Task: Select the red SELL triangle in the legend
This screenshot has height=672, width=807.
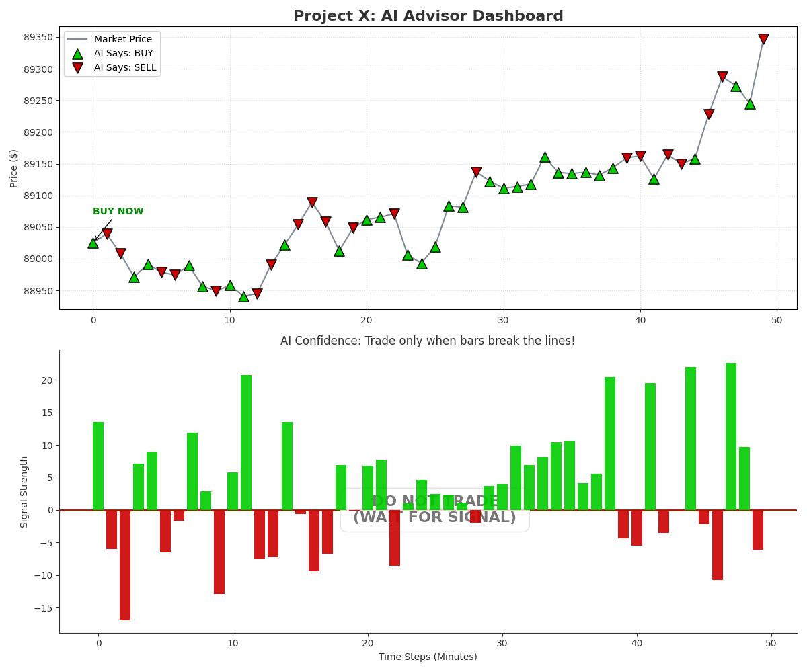Action: pos(77,67)
